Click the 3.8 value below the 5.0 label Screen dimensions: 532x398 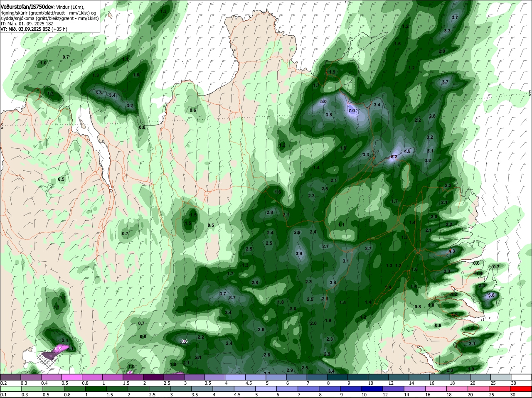coord(329,115)
